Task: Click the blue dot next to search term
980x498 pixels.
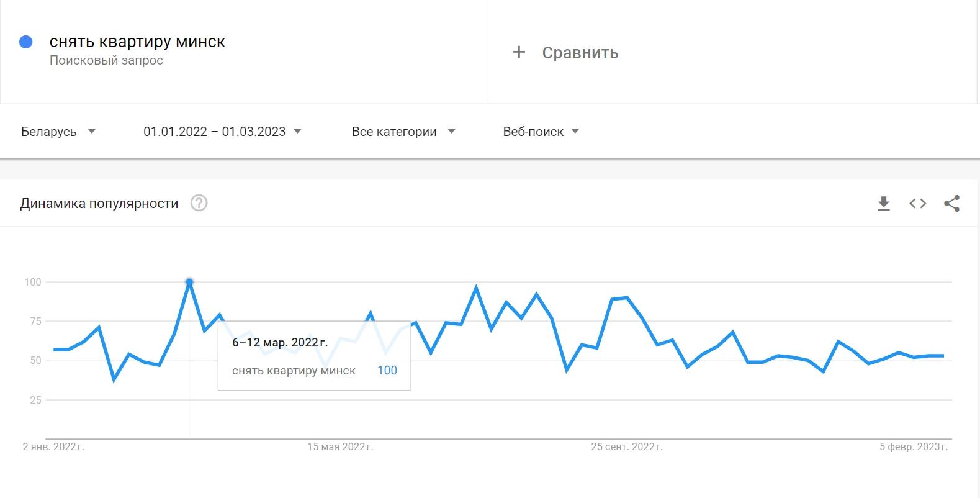Action: [26, 42]
